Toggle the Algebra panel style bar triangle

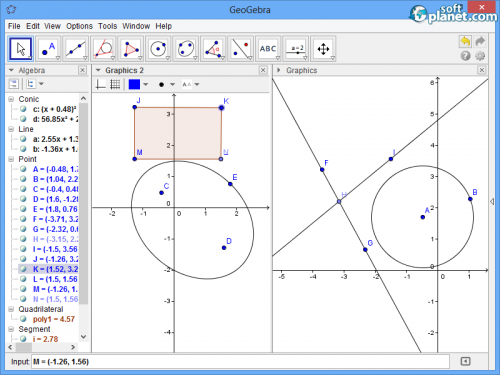click(x=11, y=70)
